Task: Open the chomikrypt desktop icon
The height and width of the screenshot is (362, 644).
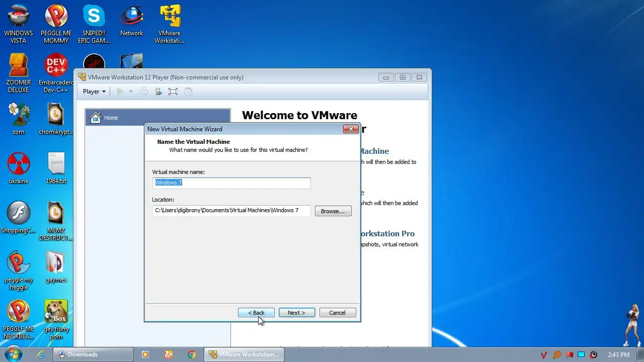Action: pos(56,119)
